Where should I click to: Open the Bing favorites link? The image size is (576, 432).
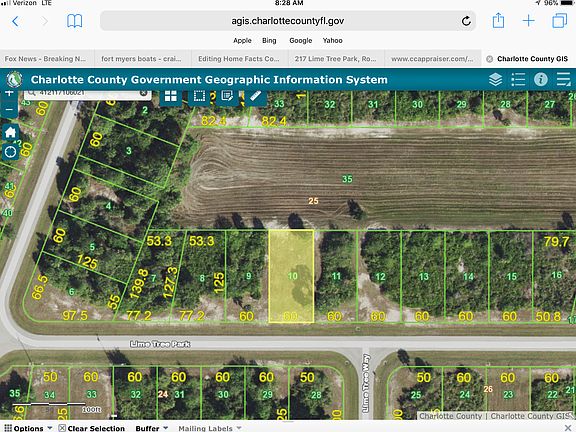pos(269,40)
